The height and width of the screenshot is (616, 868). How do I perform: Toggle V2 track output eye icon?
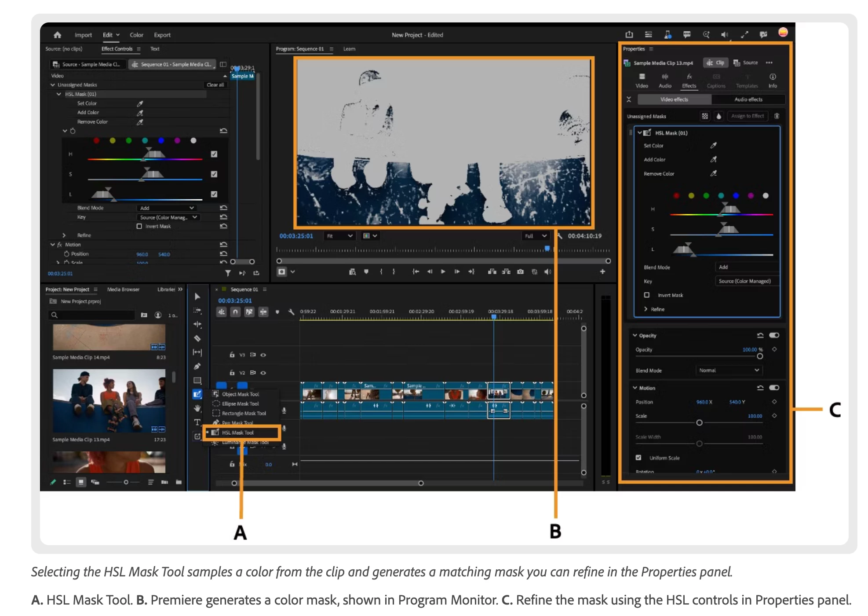click(263, 373)
